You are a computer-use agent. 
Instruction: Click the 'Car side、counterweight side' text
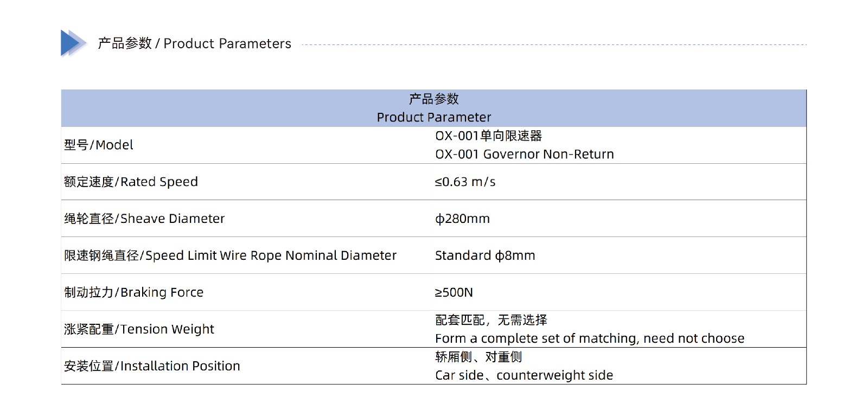[524, 375]
